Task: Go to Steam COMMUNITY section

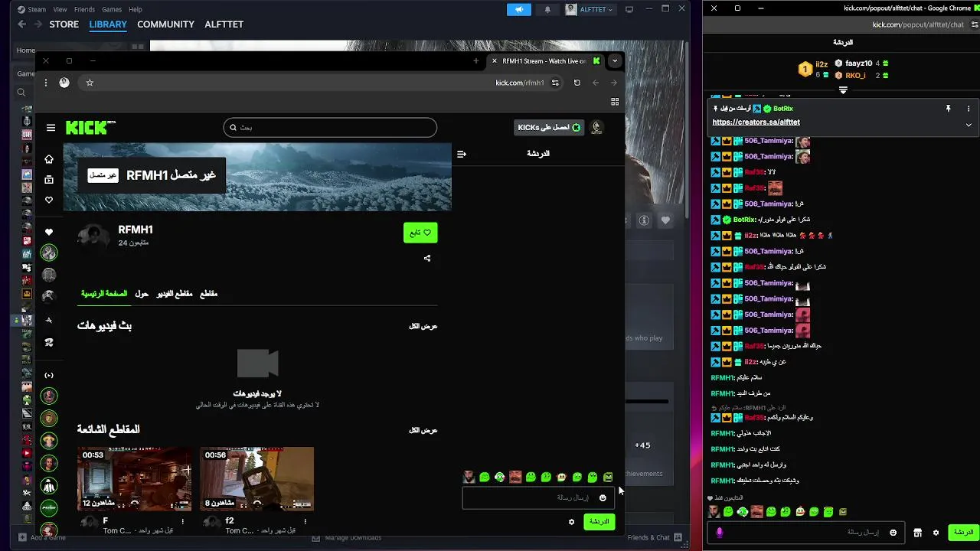Action: [x=165, y=24]
